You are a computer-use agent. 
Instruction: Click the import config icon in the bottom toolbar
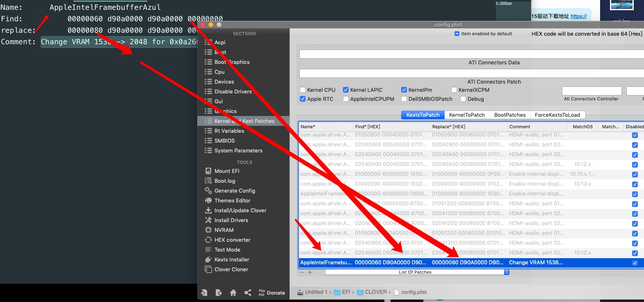[x=204, y=293]
